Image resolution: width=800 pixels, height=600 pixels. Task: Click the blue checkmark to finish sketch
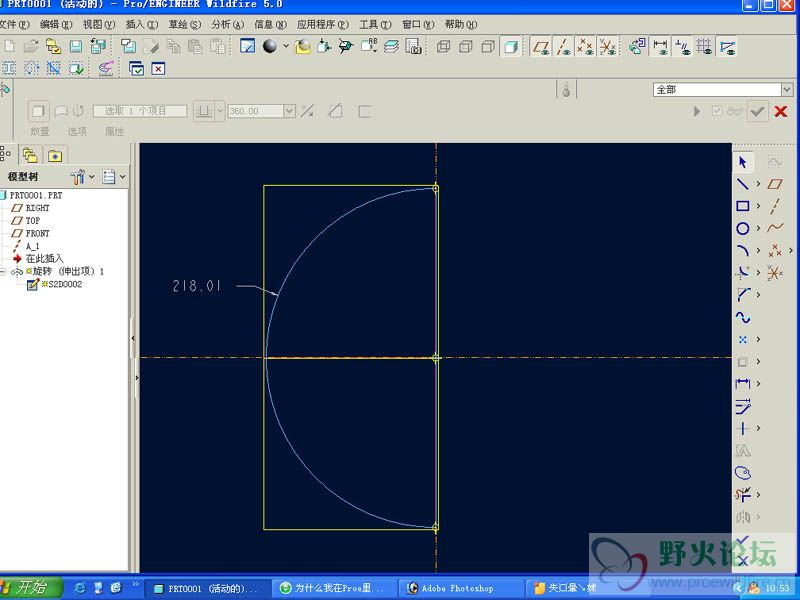coord(742,540)
